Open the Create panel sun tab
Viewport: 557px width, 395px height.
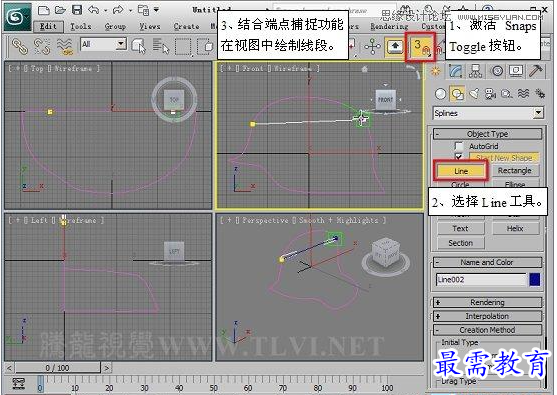tap(436, 71)
